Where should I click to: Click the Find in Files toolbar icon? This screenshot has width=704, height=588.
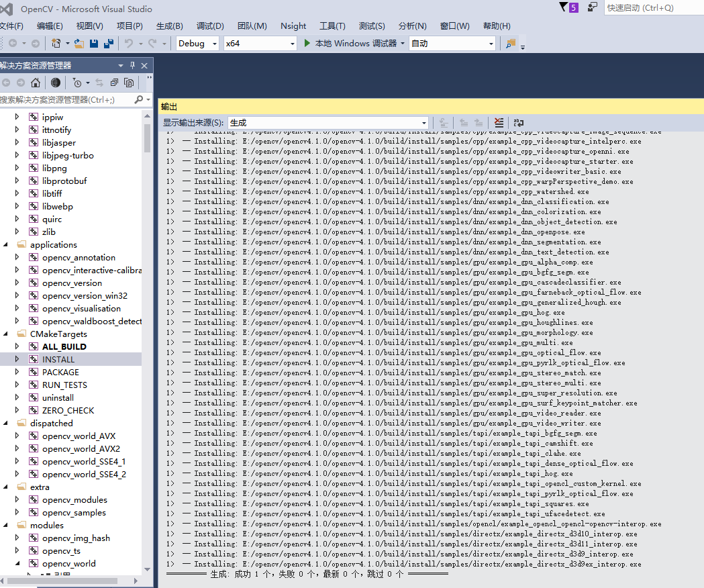coord(511,43)
